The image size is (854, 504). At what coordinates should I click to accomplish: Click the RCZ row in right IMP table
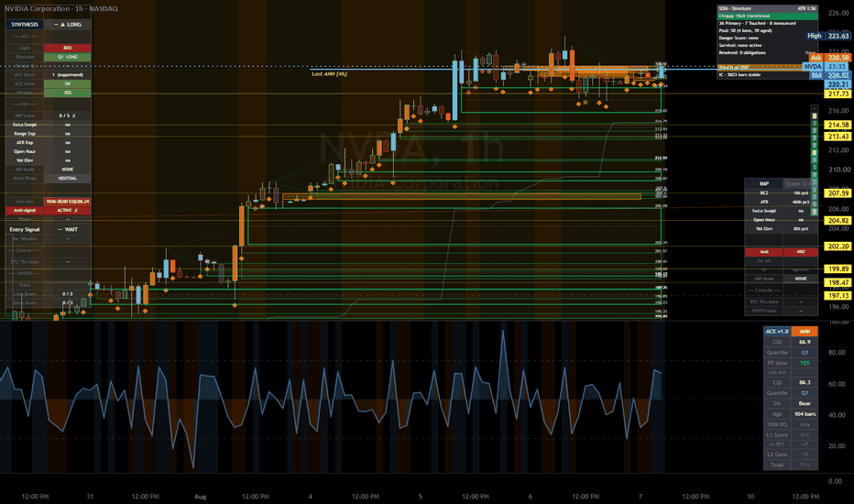point(782,192)
